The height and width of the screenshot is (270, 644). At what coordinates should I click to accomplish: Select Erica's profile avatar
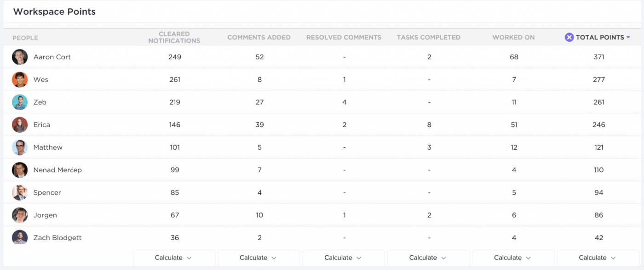tap(20, 125)
